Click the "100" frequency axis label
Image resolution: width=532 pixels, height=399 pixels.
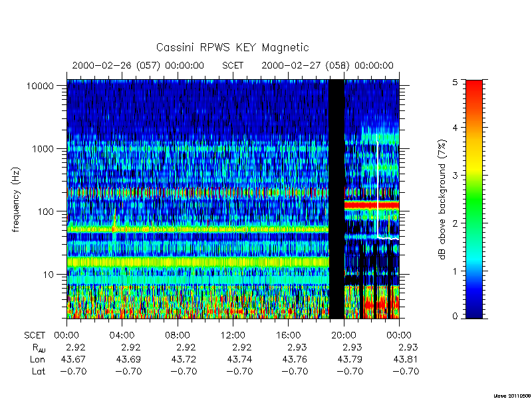(x=45, y=211)
